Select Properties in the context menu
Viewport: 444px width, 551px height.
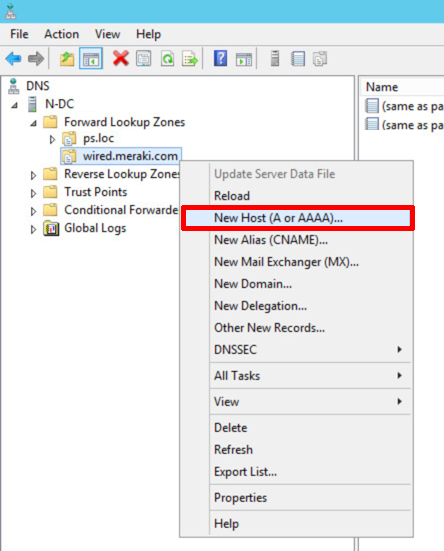click(x=240, y=498)
